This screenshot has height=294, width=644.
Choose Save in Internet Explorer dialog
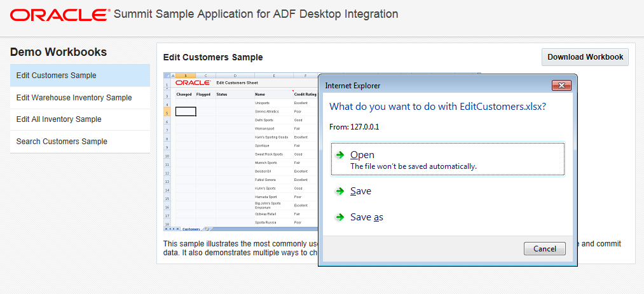(x=360, y=191)
